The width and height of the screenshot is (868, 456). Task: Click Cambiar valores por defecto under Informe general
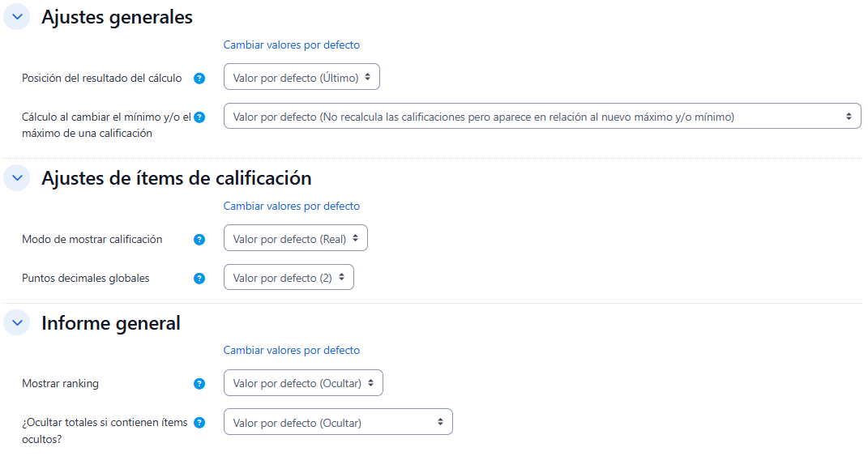point(291,351)
